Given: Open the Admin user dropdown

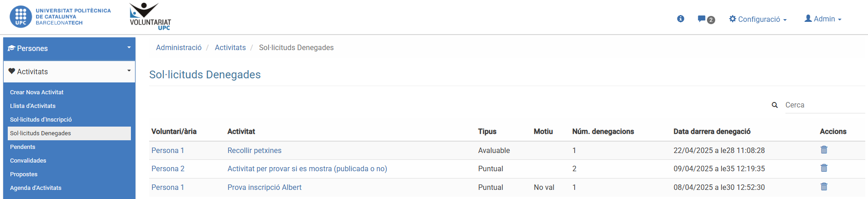Looking at the screenshot, I should click(823, 19).
